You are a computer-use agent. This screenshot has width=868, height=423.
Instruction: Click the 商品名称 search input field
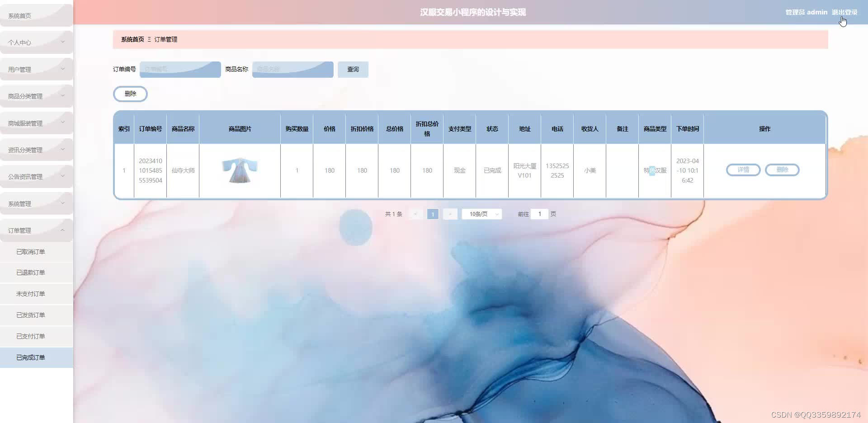(293, 70)
